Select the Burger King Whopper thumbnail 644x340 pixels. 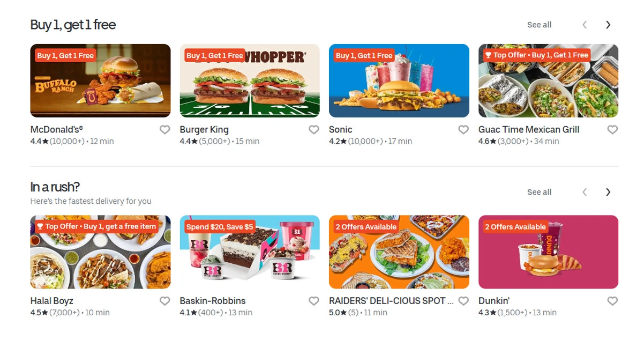tap(250, 80)
